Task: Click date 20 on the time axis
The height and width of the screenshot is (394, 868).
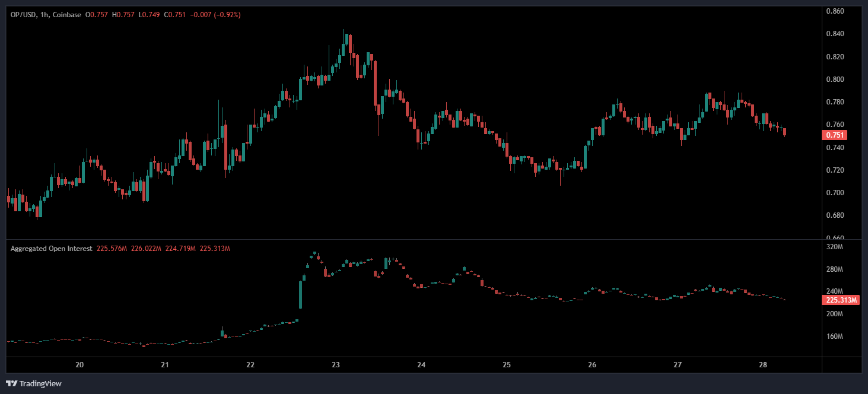Action: tap(80, 364)
